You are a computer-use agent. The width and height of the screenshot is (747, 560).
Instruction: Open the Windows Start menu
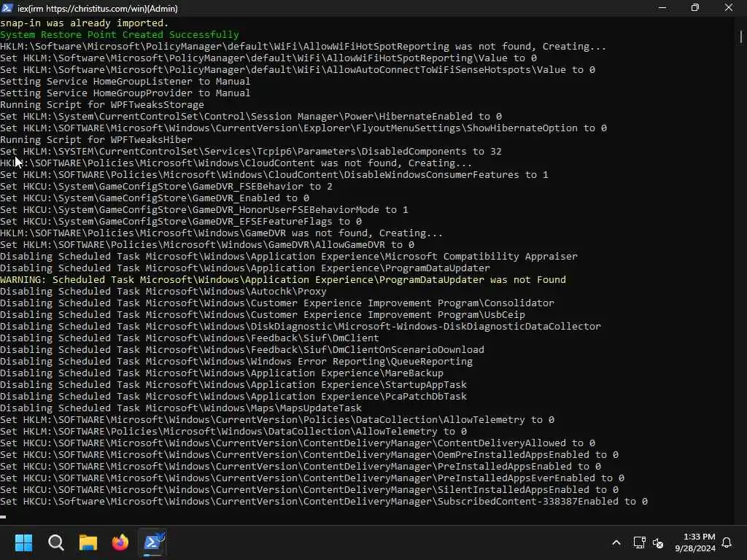[x=23, y=542]
